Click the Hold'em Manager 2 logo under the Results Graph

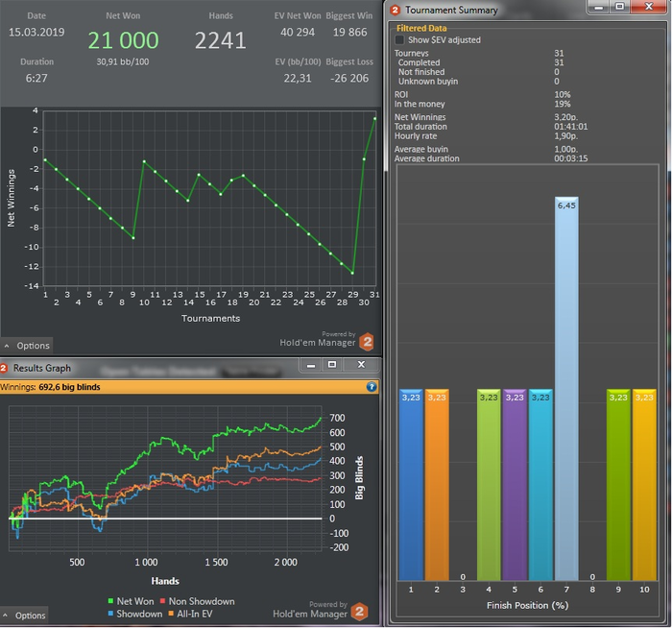[x=359, y=612]
